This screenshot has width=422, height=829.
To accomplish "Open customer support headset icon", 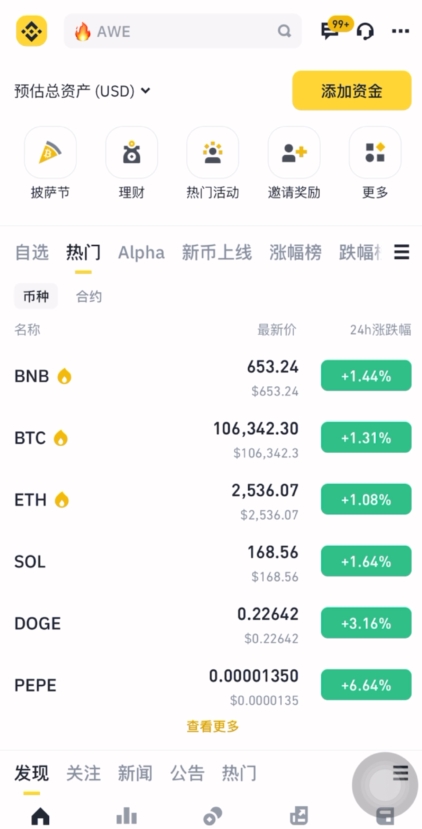I will tap(365, 32).
